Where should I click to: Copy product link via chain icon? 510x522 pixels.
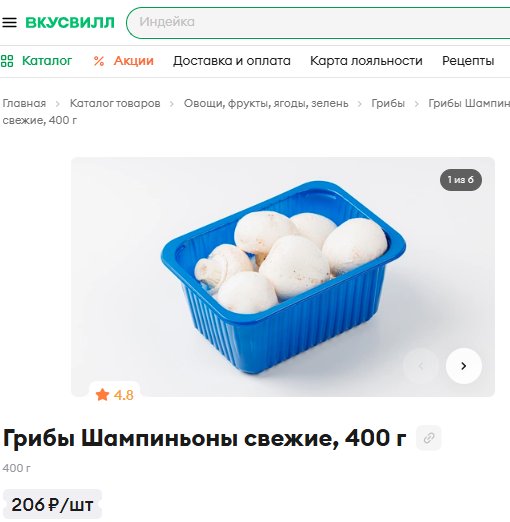tap(429, 437)
